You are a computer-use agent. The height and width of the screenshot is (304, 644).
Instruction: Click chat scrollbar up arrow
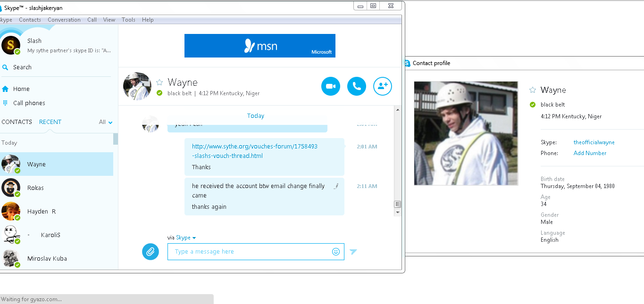click(398, 110)
